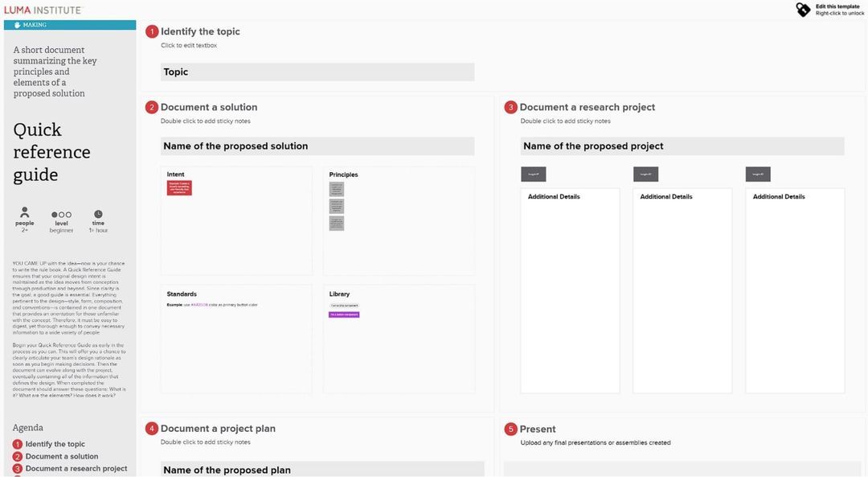
Task: Click the MAKING hand icon in the teal bar
Action: [17, 25]
